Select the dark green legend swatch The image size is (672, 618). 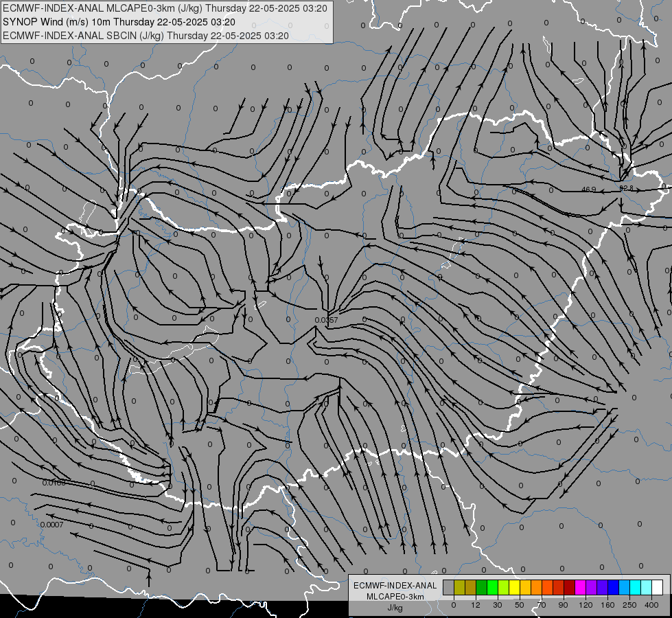coord(482,588)
